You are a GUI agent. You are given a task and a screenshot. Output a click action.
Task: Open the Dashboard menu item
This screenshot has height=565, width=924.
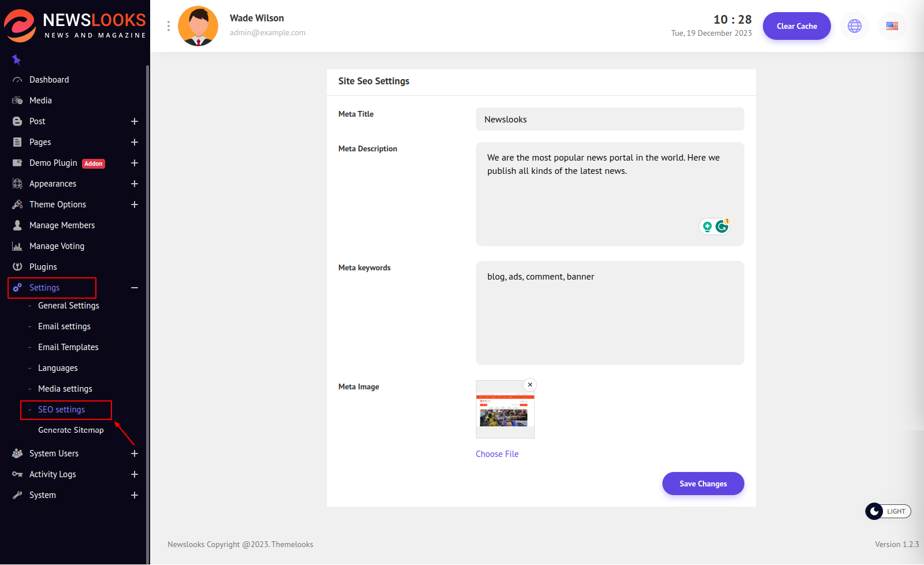point(49,80)
